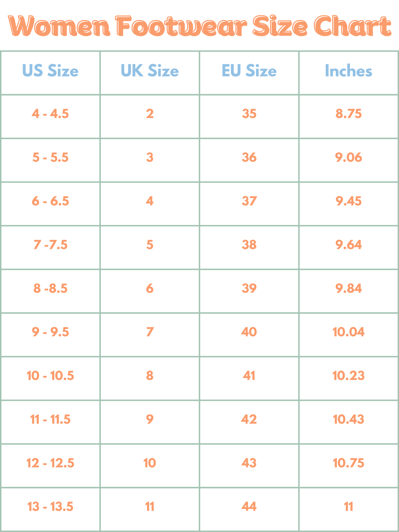This screenshot has height=532, width=399.
Task: Select the EU size 44 cell
Action: coord(249,507)
